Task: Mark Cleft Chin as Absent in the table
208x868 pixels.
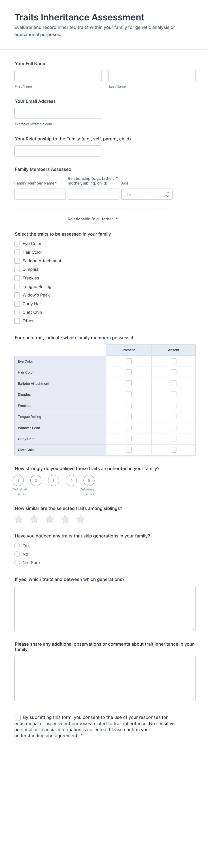Action: (173, 449)
